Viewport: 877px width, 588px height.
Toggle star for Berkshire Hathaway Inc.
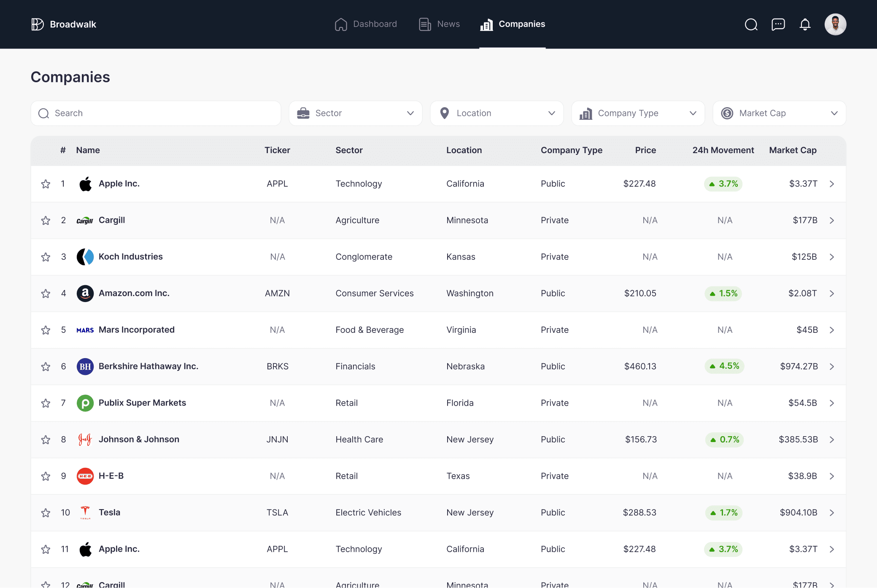click(46, 367)
